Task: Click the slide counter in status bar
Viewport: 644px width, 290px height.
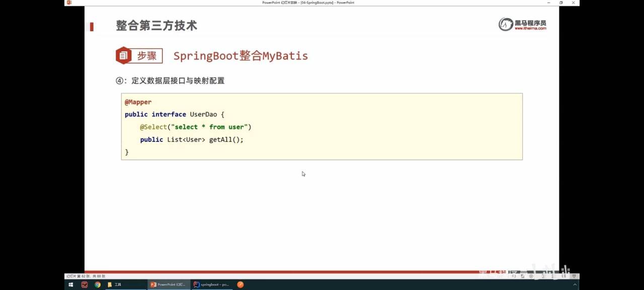Action: coord(86,276)
